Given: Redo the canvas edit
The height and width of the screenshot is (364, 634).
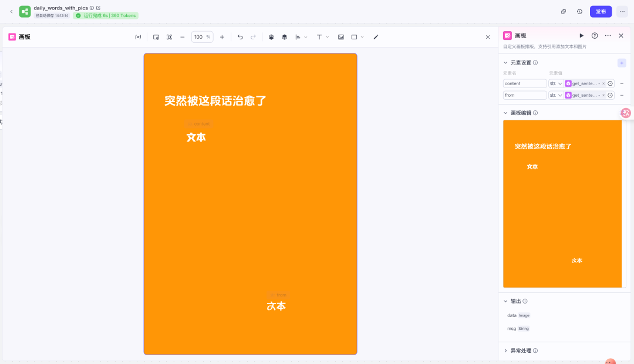Looking at the screenshot, I should (253, 36).
